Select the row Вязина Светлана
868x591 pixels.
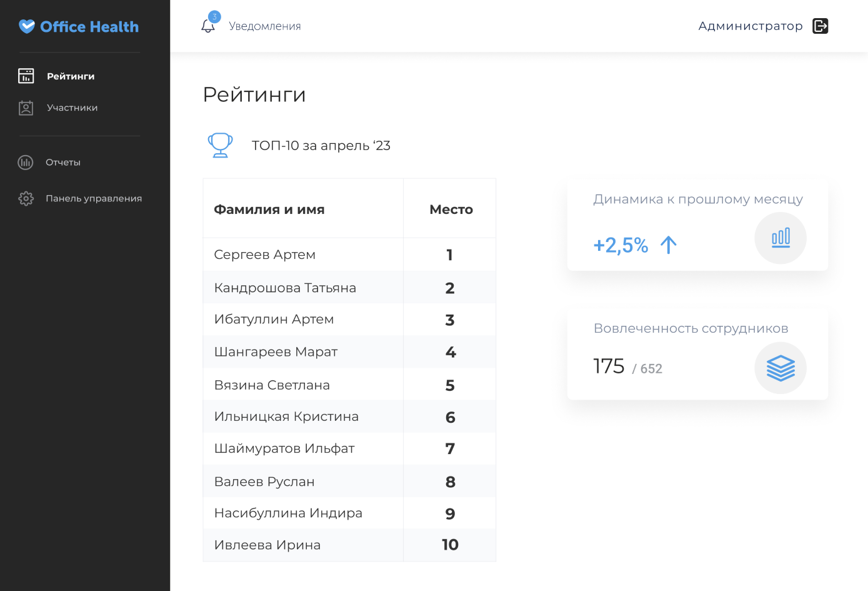[349, 385]
